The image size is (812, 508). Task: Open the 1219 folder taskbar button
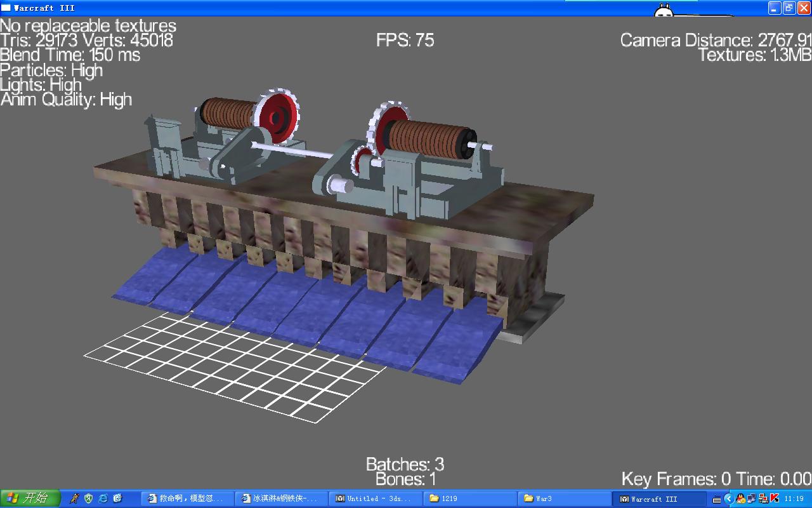pyautogui.click(x=469, y=498)
